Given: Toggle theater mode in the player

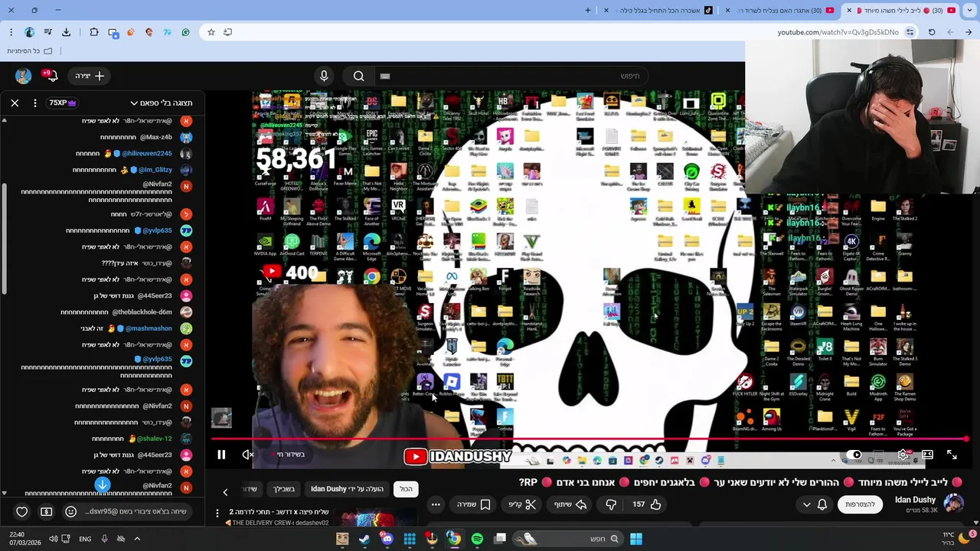Looking at the screenshot, I should point(927,455).
